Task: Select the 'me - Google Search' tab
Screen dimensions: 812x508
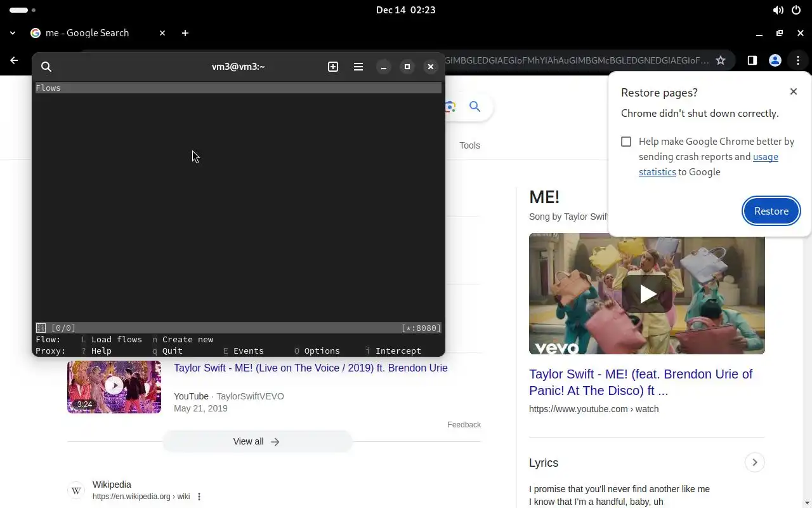Action: point(98,33)
